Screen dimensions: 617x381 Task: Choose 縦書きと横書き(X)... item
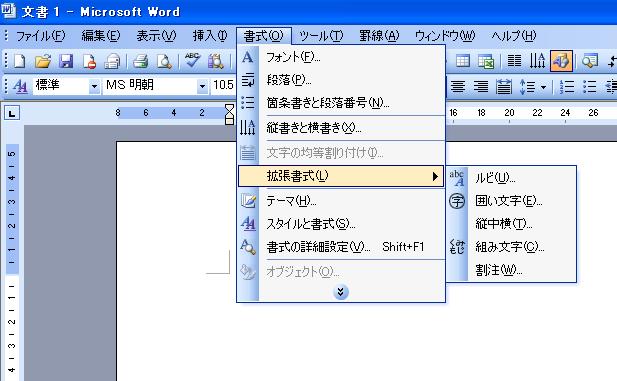341,128
